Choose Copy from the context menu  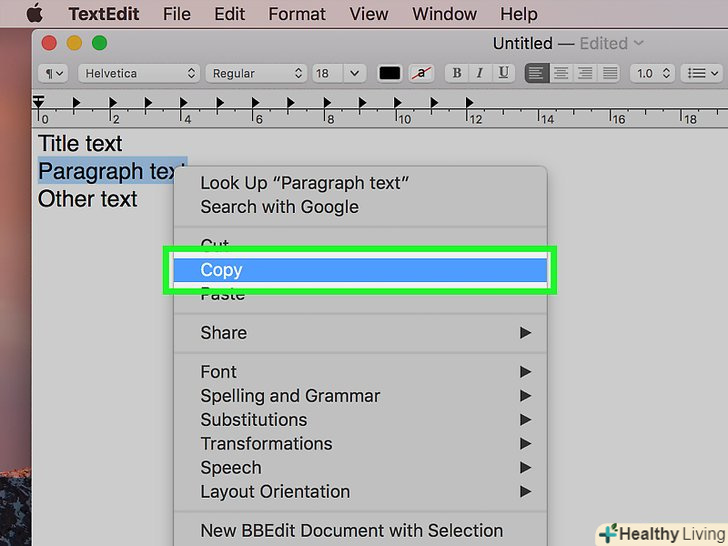pos(221,270)
